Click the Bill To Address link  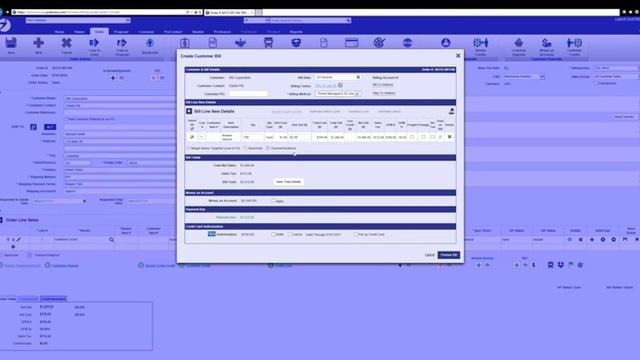(383, 85)
